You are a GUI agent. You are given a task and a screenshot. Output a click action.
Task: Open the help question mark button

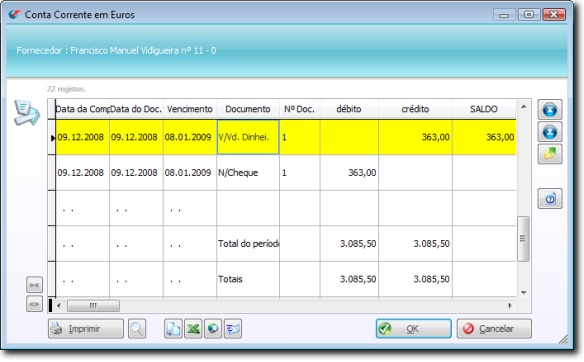pos(550,199)
